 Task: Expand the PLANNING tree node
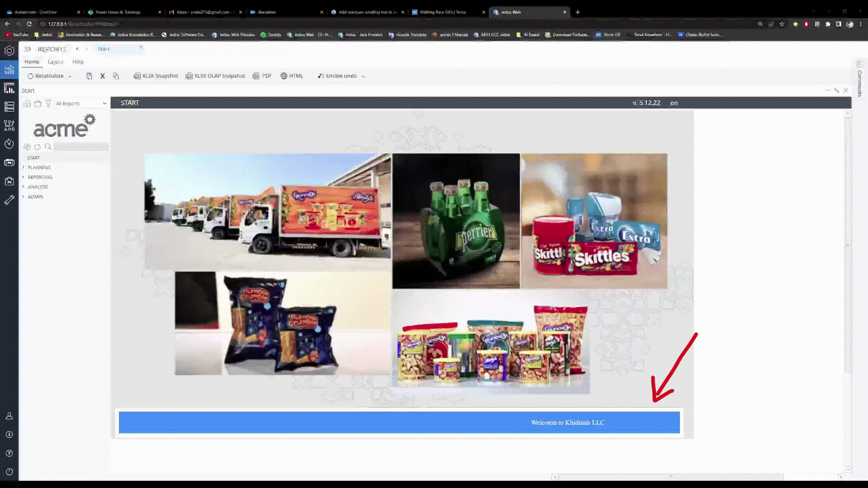tap(24, 167)
